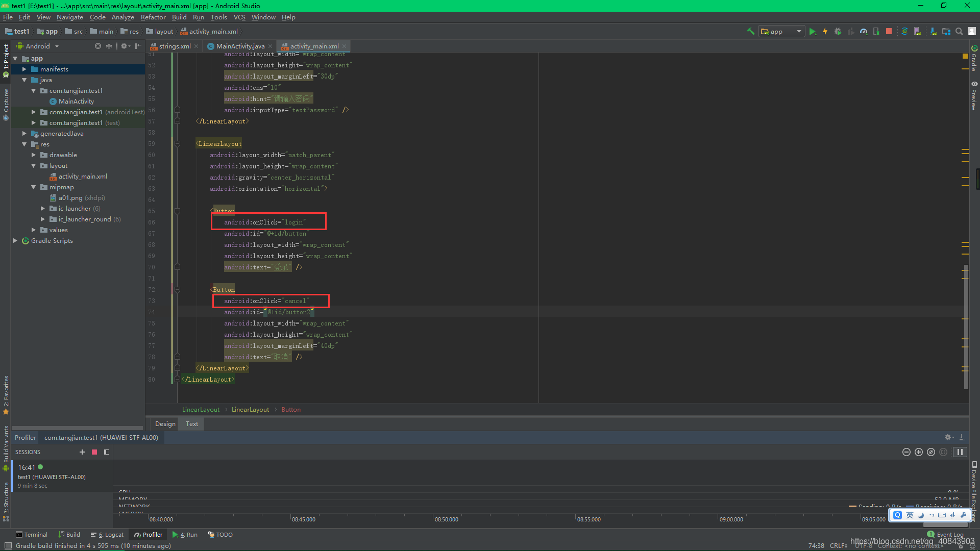Click the Debug app bug icon
980x551 pixels.
click(x=838, y=32)
